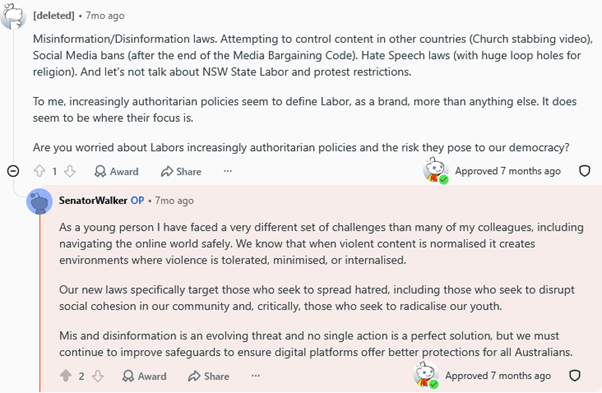Share the deleted user's comment
The image size is (602, 393).
[x=181, y=171]
